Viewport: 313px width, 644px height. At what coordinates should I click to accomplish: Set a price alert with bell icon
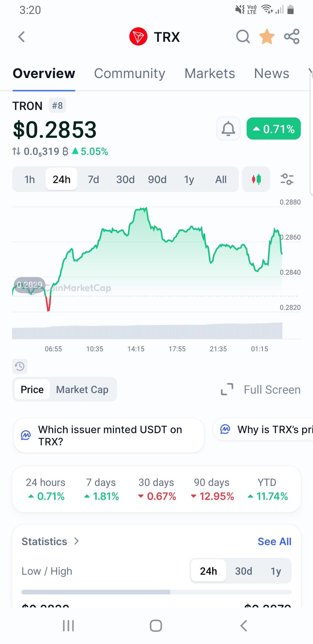tap(228, 129)
